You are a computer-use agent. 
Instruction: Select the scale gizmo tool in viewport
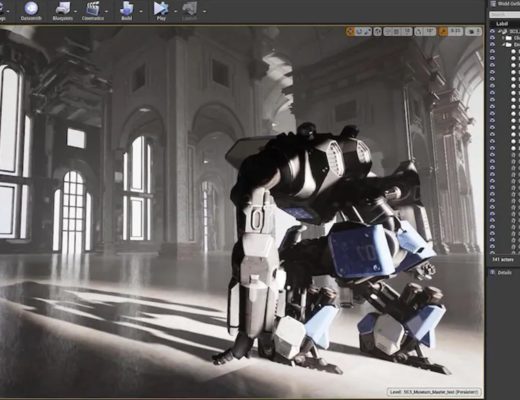[367, 32]
